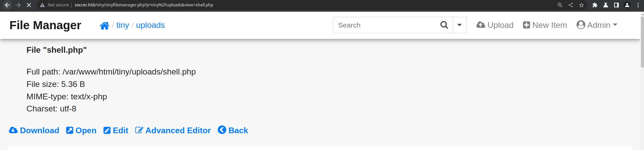
Task: Click the search magnifier icon
Action: click(444, 25)
